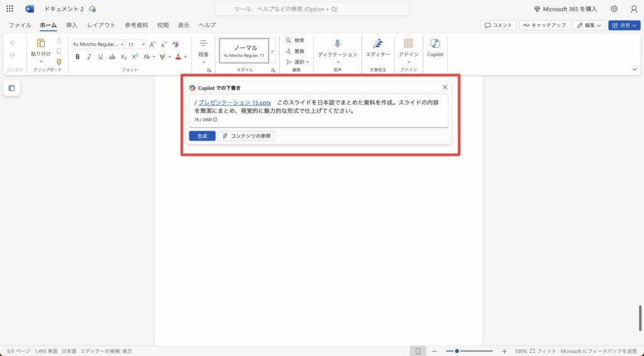Open the font name dropdown
The width and height of the screenshot is (644, 356).
point(123,45)
